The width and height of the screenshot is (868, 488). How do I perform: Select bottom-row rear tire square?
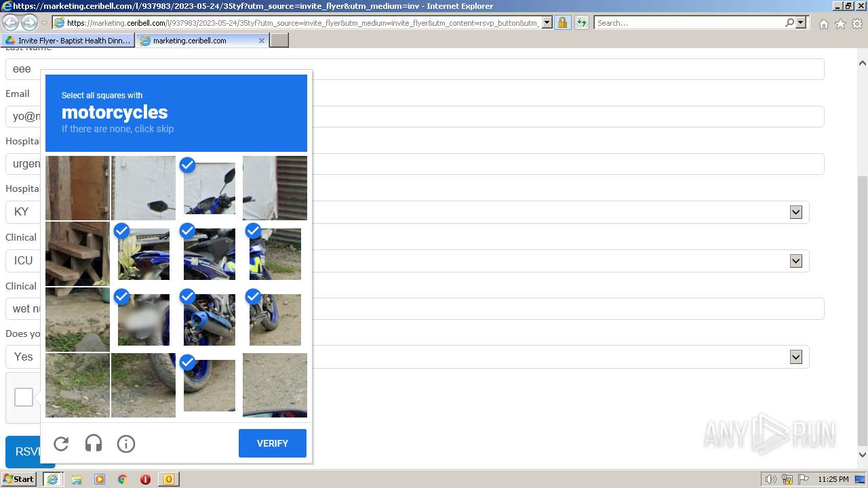[x=143, y=385]
